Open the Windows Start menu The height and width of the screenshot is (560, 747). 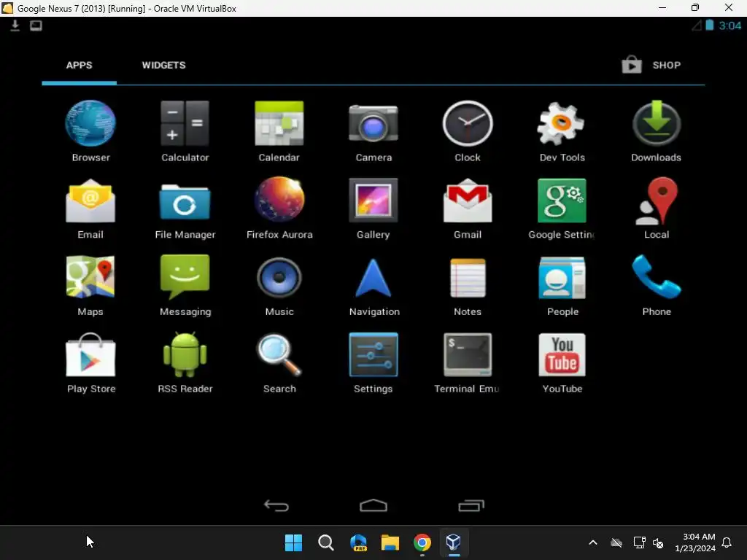293,542
